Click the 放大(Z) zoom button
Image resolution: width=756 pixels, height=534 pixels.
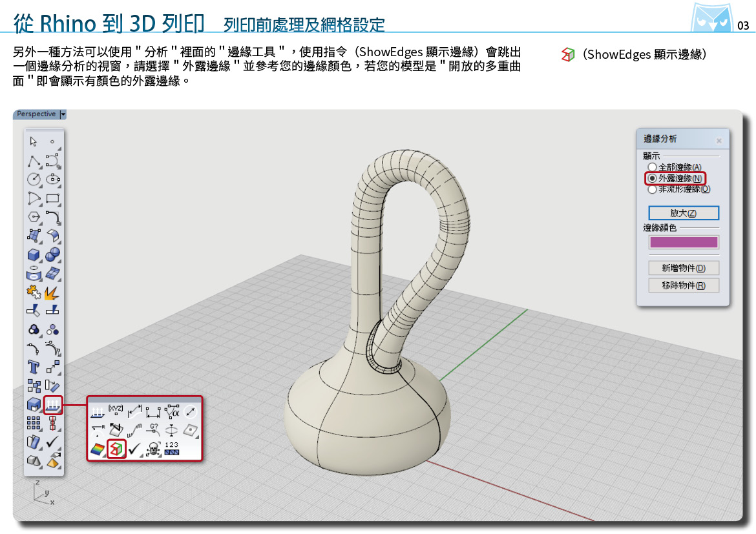click(x=683, y=213)
